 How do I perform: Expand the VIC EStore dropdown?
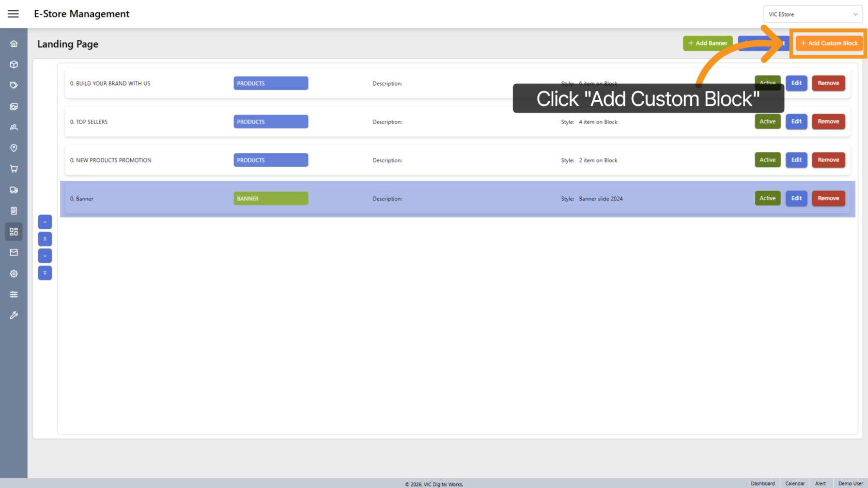click(x=812, y=14)
